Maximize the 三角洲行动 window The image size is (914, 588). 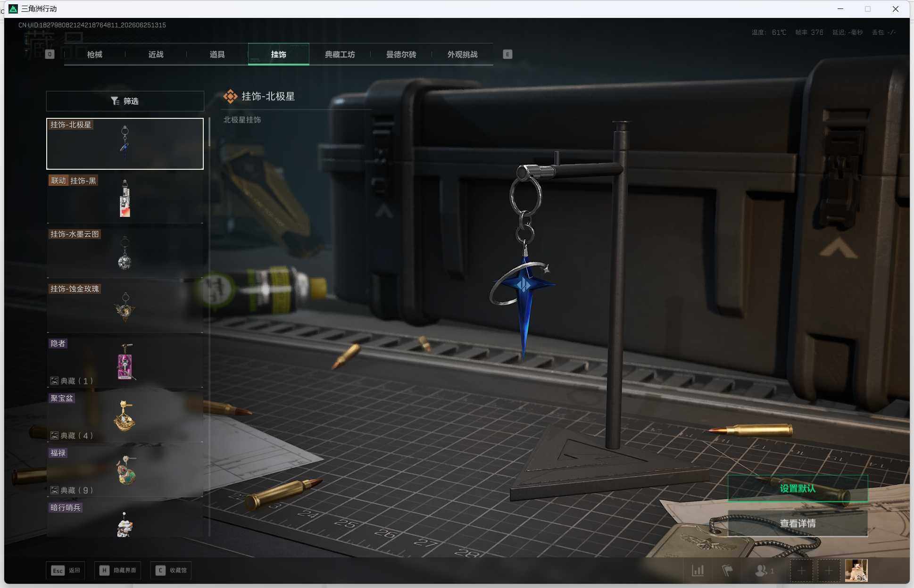[867, 8]
